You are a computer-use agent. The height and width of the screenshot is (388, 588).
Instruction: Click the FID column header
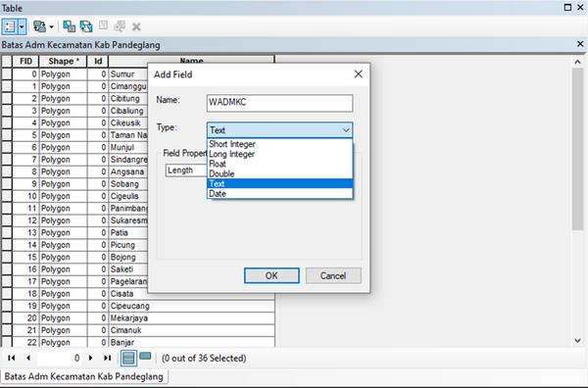tap(25, 61)
